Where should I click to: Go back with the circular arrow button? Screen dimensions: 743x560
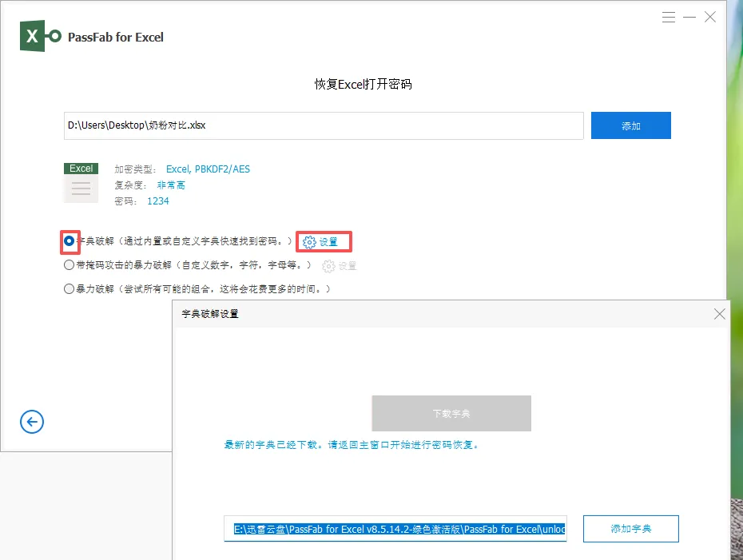coord(32,422)
